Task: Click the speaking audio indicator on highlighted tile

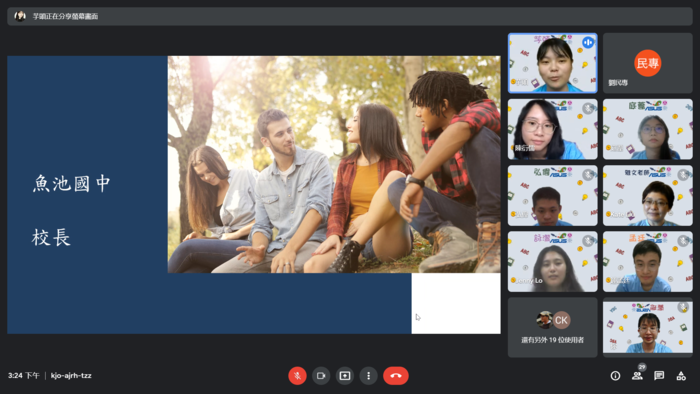Action: pos(588,42)
